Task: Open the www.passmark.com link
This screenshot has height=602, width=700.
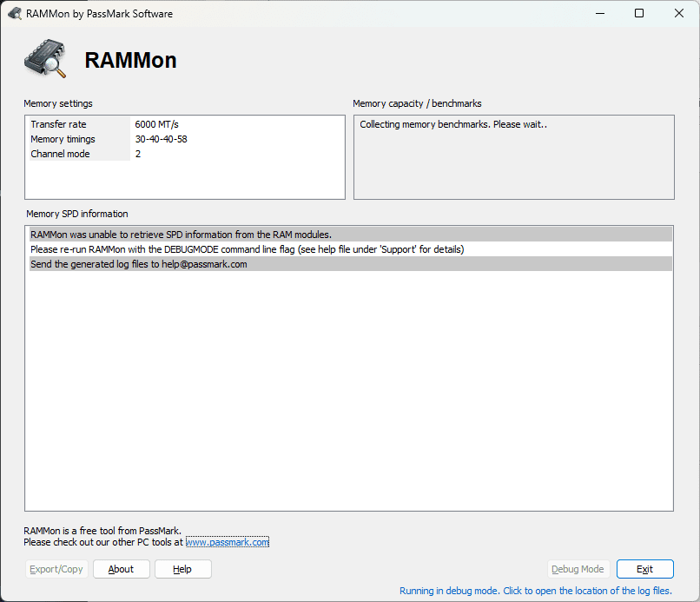Action: pyautogui.click(x=228, y=542)
